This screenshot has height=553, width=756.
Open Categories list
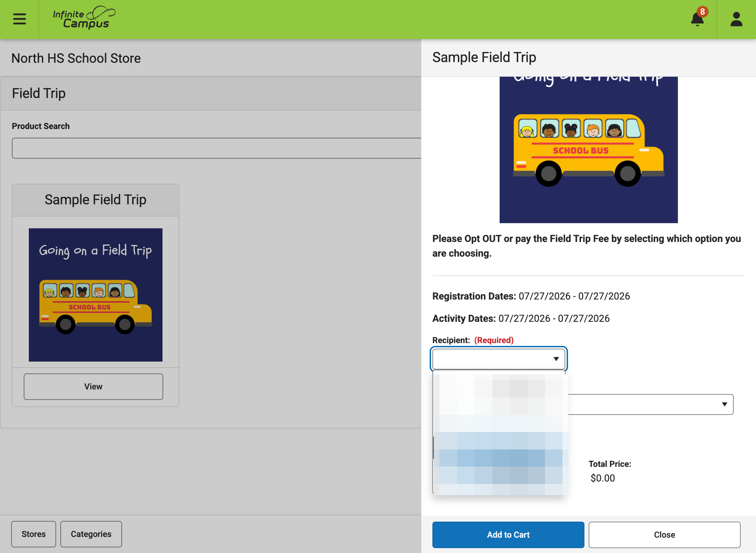tap(91, 534)
